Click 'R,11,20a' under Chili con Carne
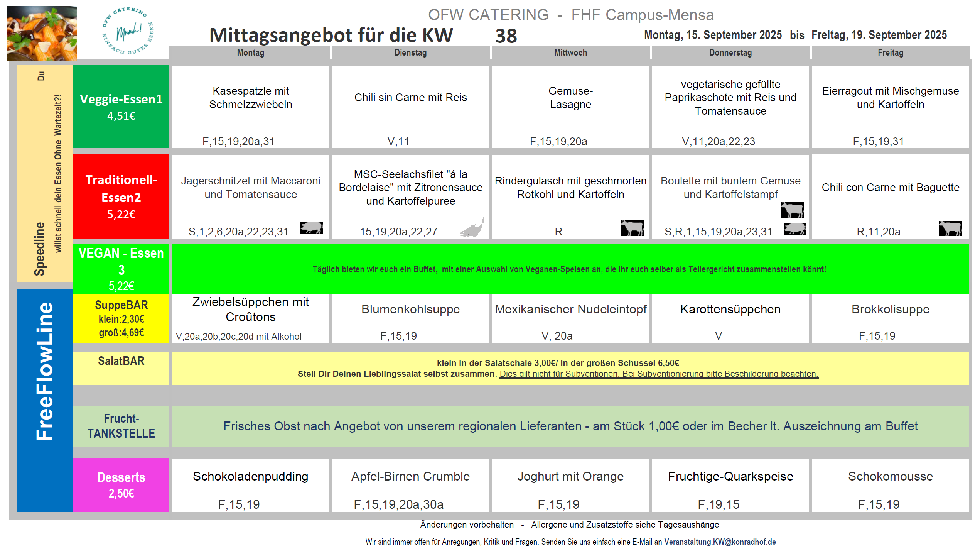Screen dimensions: 980x550 click(879, 232)
